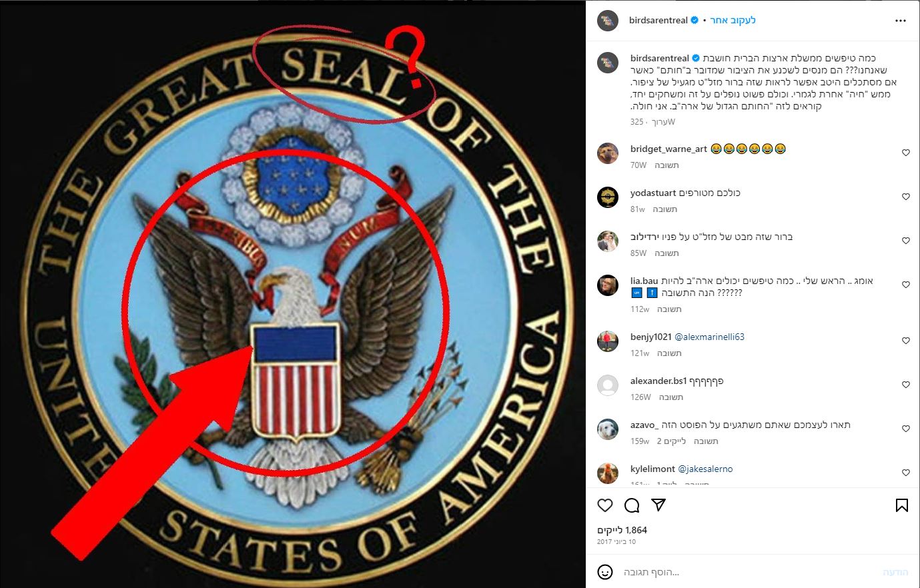Follow the birdsarentreal account

[733, 21]
